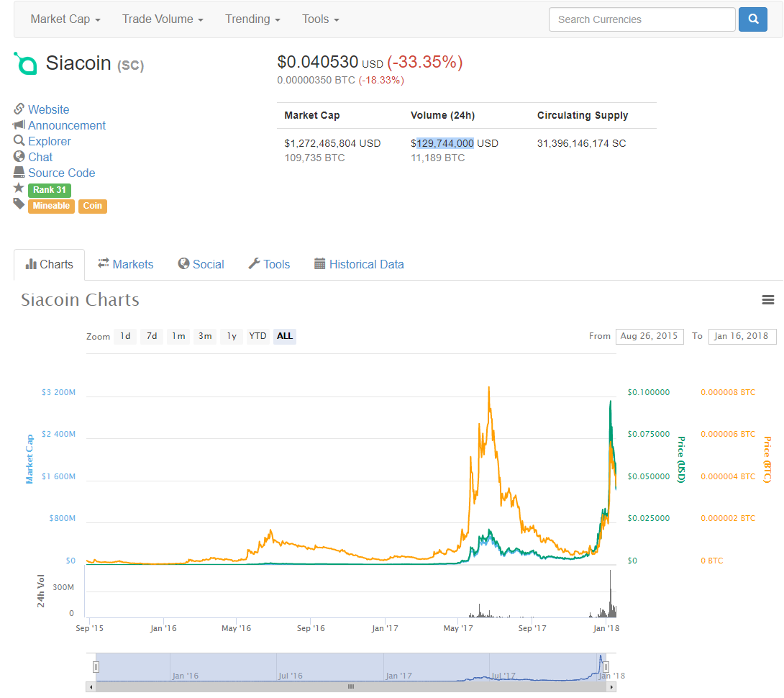
Task: Click the To date field Jan 16, 2018
Action: 742,336
